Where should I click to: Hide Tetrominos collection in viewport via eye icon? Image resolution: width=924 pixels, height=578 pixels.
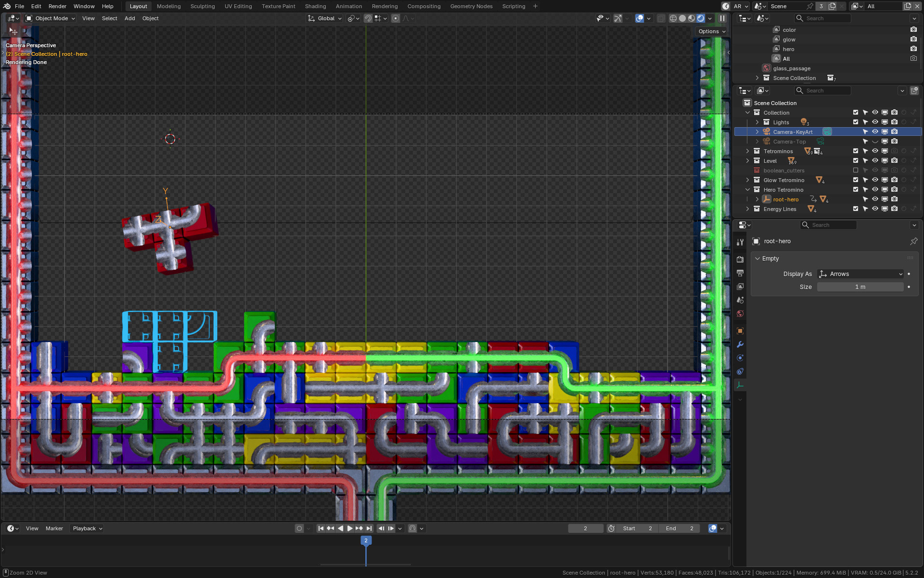(875, 151)
